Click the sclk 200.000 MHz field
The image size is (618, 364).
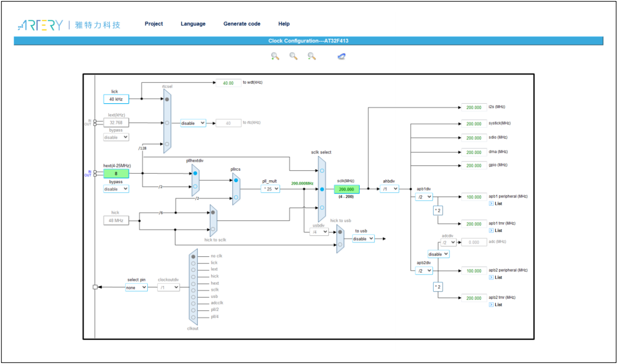pos(347,189)
